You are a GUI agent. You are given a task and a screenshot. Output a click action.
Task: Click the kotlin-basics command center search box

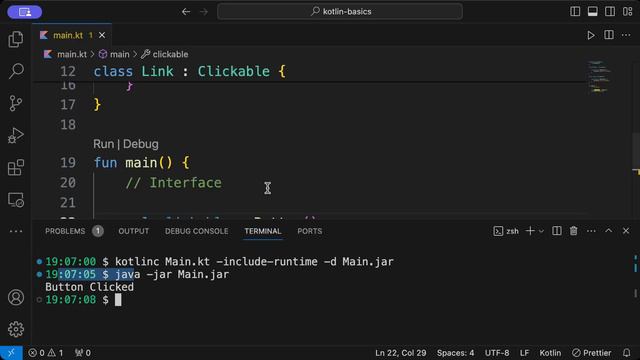340,11
